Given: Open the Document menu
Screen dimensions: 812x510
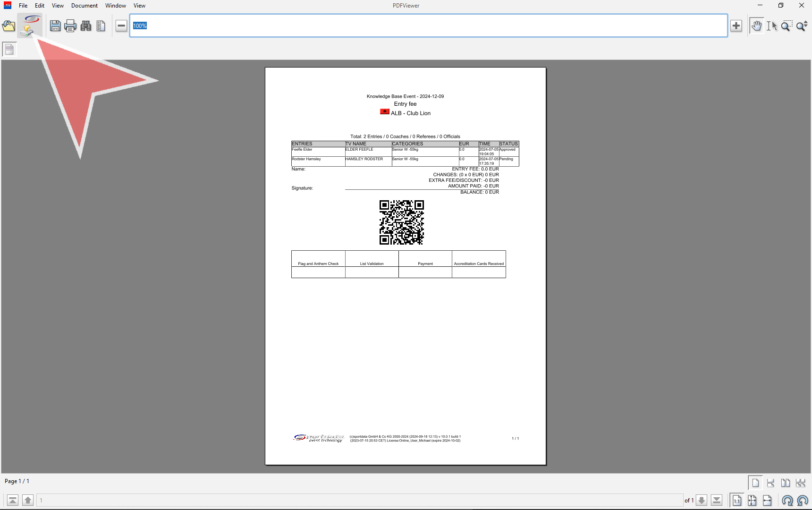Looking at the screenshot, I should point(85,6).
